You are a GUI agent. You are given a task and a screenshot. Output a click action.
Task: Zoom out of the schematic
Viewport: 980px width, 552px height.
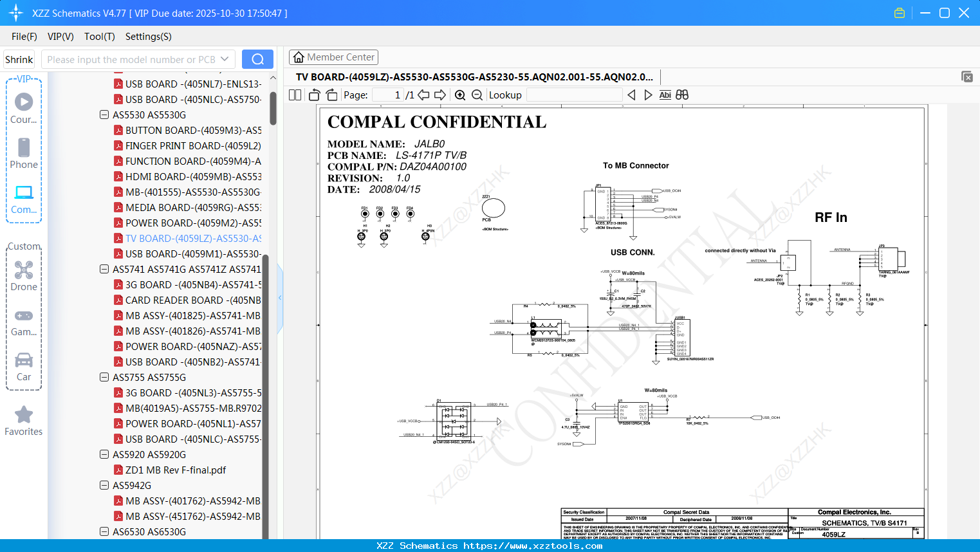click(x=477, y=95)
